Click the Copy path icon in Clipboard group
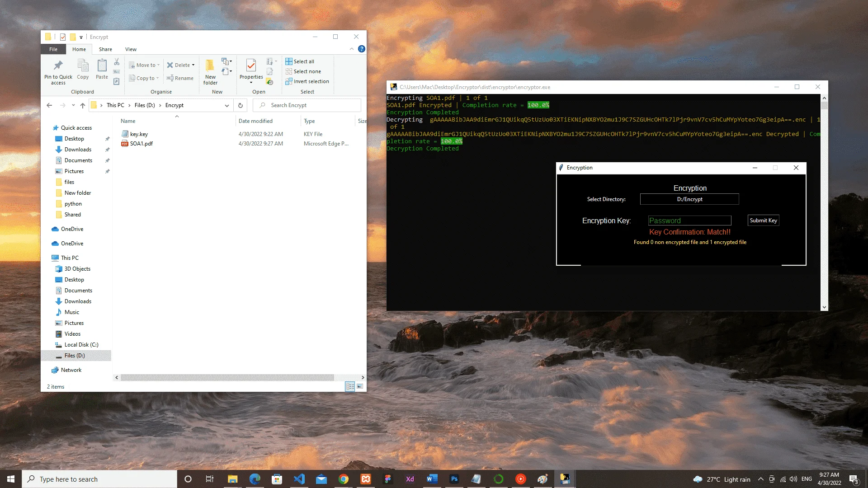Viewport: 868px width, 488px height. 117,71
